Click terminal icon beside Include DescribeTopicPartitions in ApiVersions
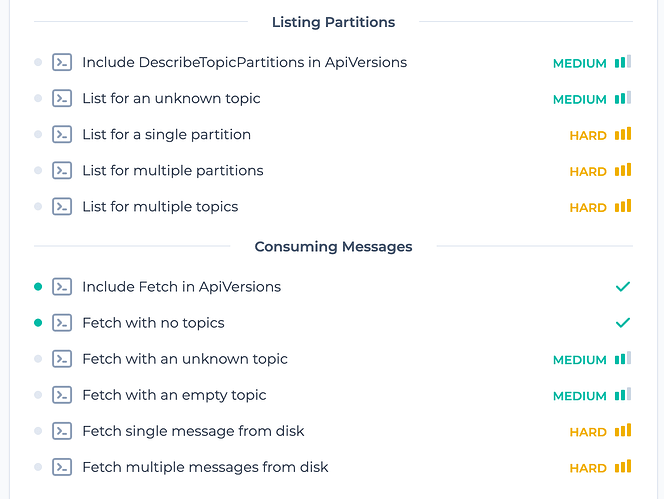 pyautogui.click(x=62, y=62)
